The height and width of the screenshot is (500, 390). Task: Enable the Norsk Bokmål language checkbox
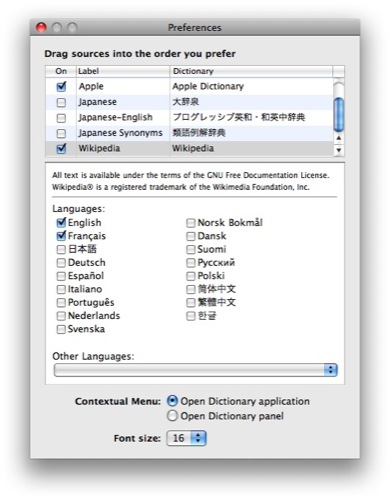(191, 223)
